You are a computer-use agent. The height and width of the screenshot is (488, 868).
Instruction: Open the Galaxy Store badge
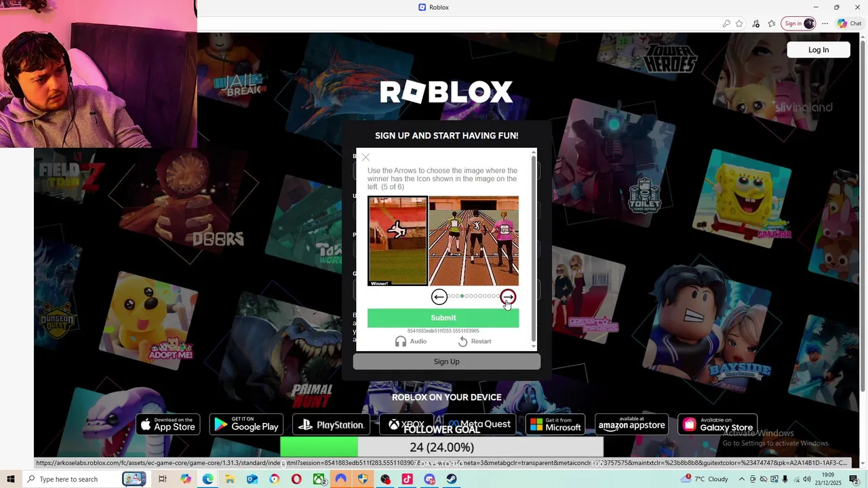coord(717,425)
